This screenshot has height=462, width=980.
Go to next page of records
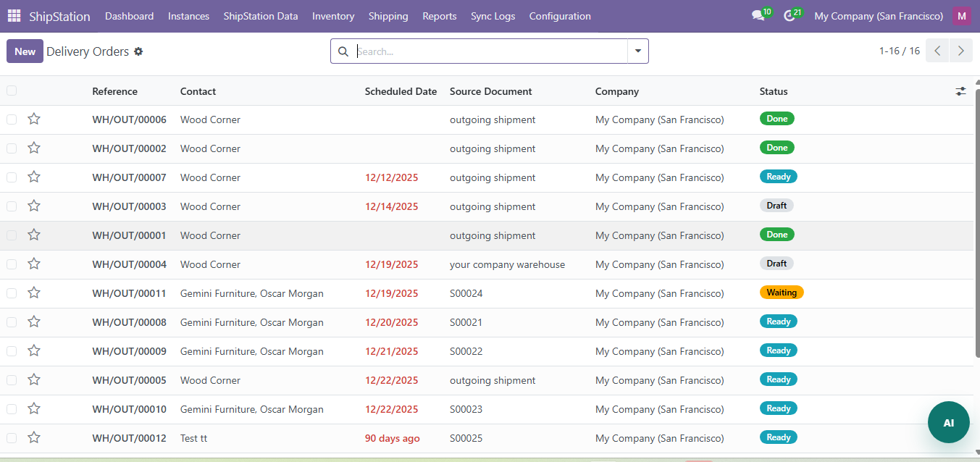(960, 51)
